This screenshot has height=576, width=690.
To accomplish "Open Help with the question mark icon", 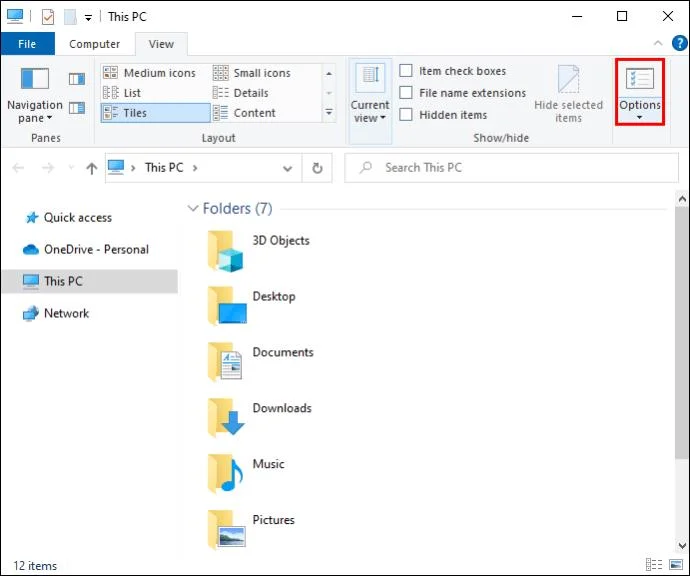I will 679,43.
